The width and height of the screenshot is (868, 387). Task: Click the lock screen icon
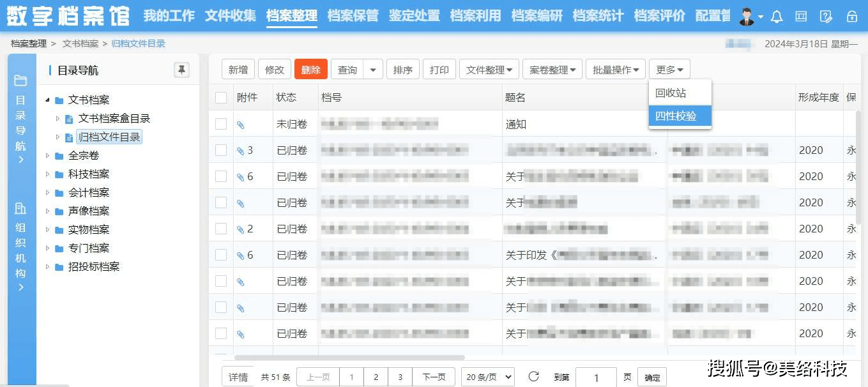coord(852,16)
